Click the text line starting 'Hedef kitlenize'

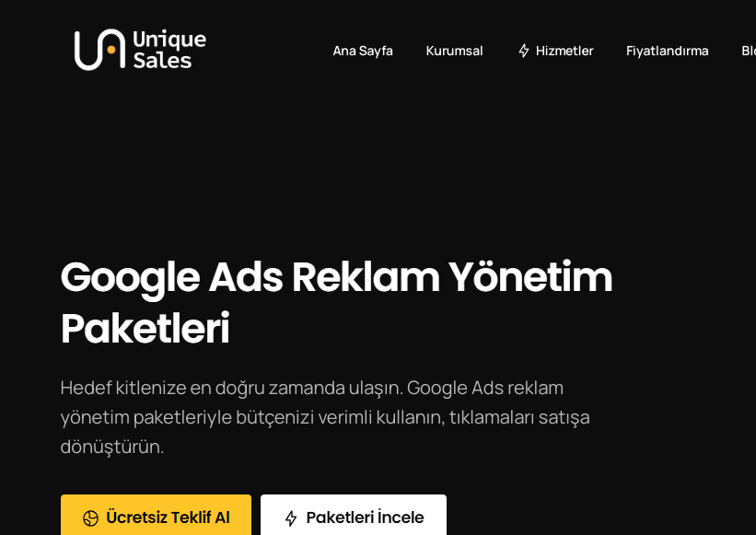coord(230,388)
